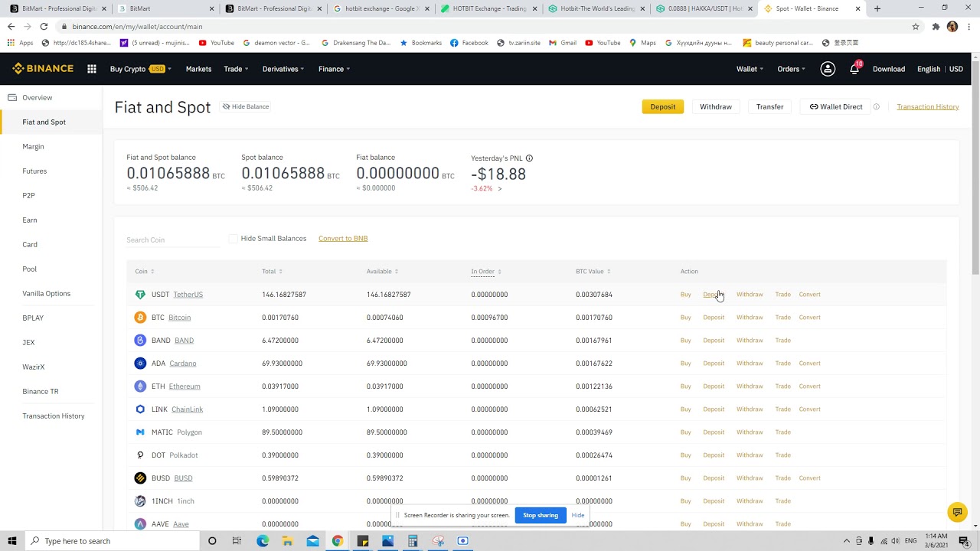Click the ChainLink coin icon
Image resolution: width=980 pixels, height=551 pixels.
click(140, 409)
